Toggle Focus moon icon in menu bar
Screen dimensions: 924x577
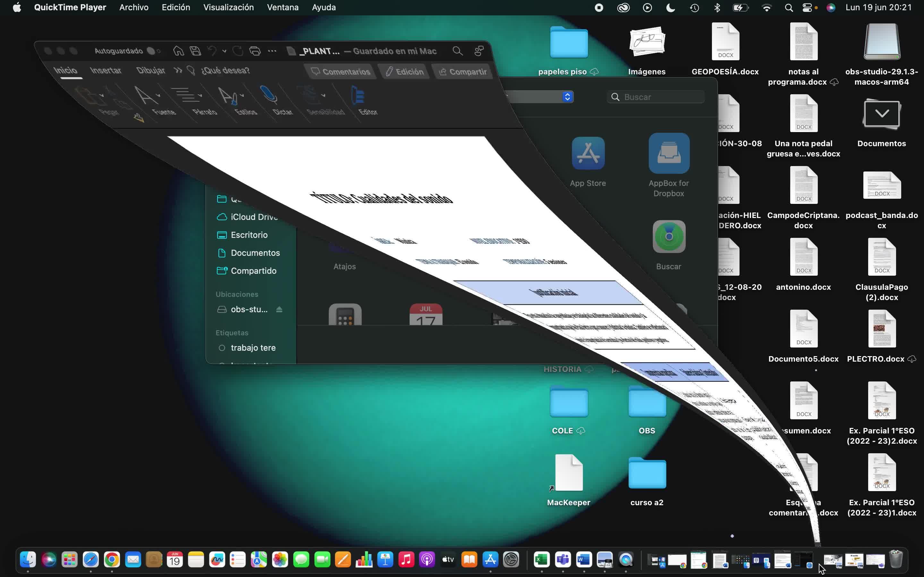pyautogui.click(x=671, y=8)
